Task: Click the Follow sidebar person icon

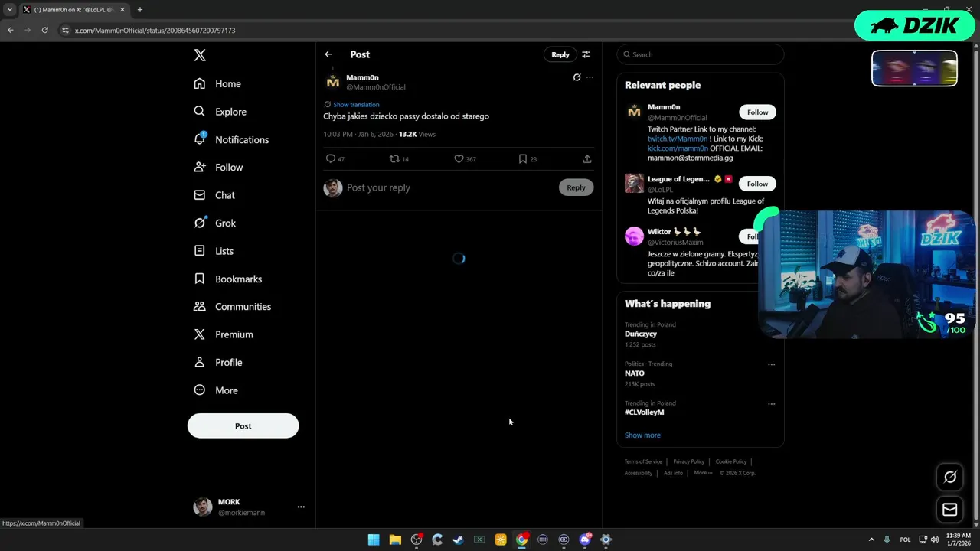Action: [200, 167]
